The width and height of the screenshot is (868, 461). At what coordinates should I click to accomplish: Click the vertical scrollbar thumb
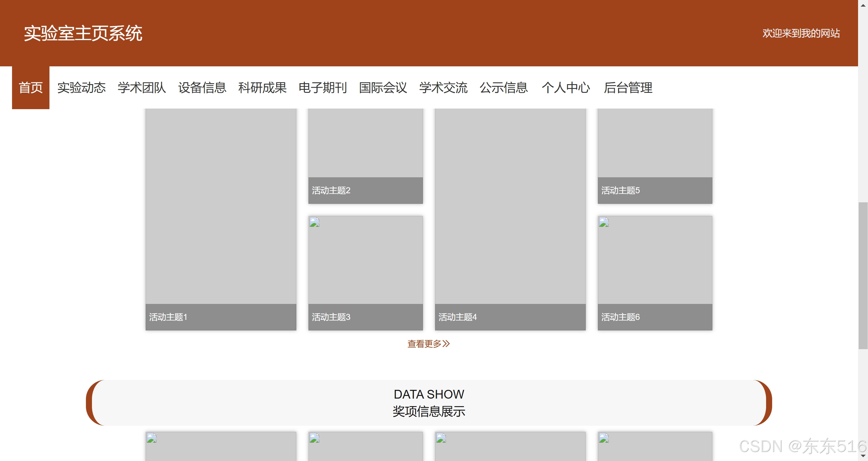click(863, 275)
